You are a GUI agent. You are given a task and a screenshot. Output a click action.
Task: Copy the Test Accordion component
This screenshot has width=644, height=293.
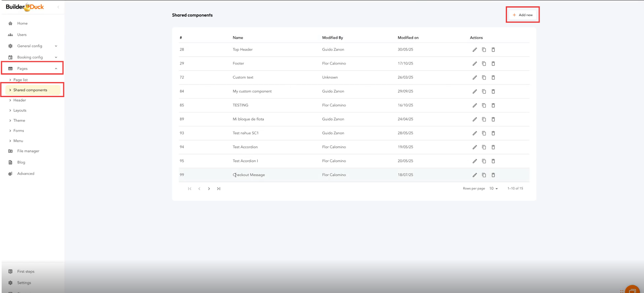(x=484, y=147)
